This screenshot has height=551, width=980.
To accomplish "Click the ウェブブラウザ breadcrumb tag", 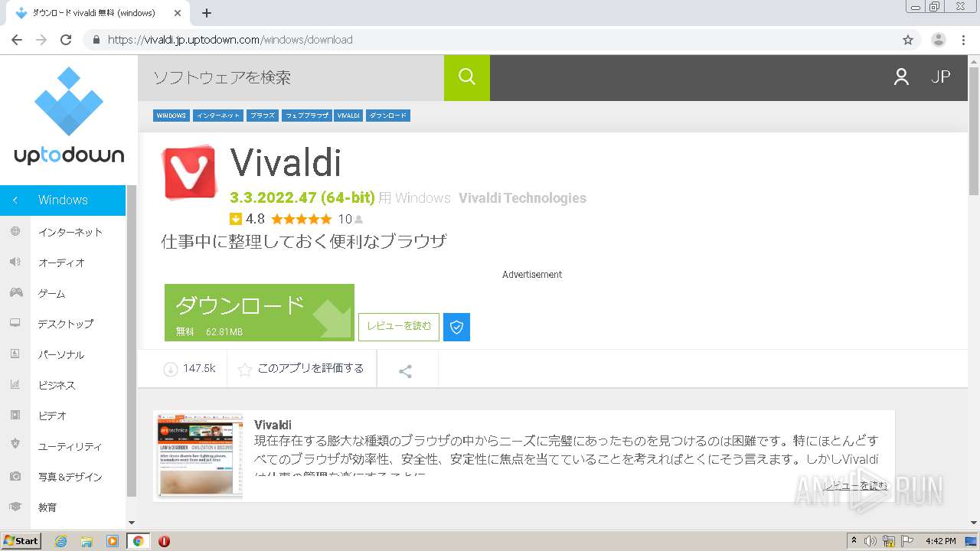I will click(306, 116).
